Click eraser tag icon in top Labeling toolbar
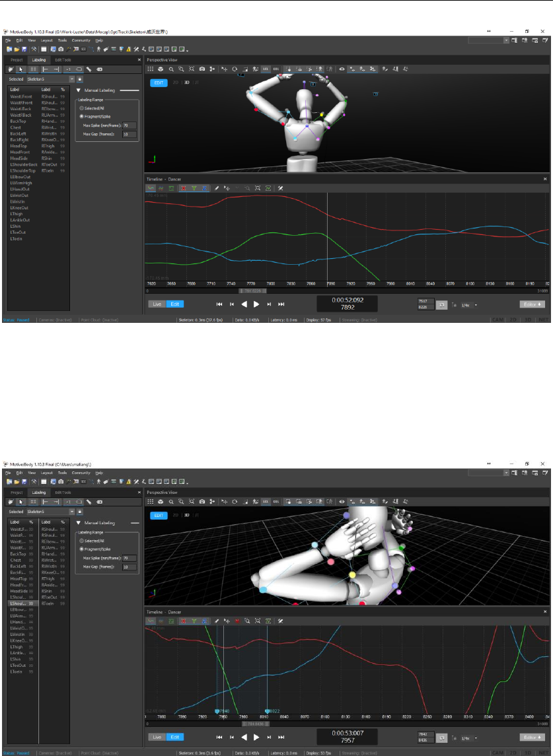The width and height of the screenshot is (553, 756). pos(99,69)
